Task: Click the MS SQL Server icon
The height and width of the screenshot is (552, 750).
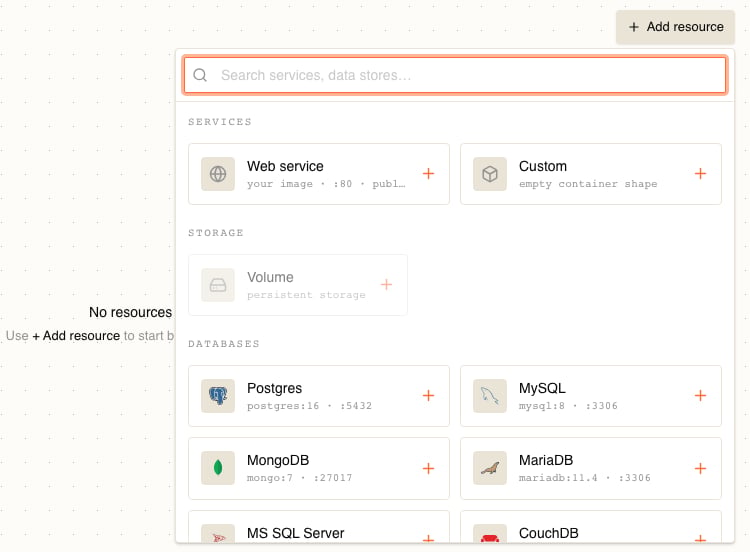Action: pyautogui.click(x=218, y=534)
